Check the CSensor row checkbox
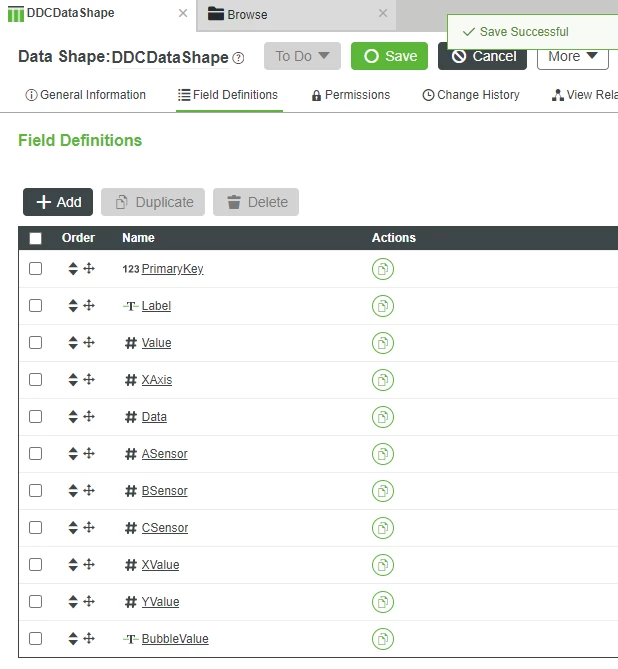This screenshot has height=669, width=618. 35,527
